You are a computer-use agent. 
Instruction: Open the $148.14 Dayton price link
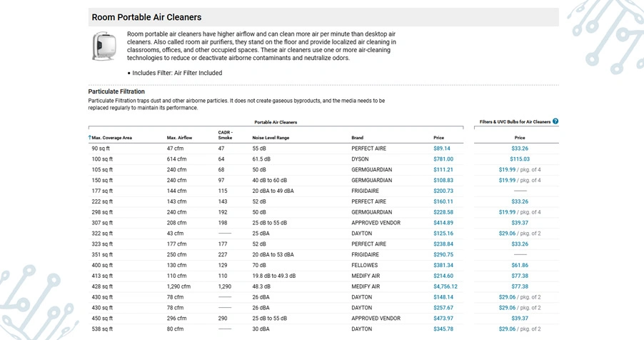click(x=443, y=297)
